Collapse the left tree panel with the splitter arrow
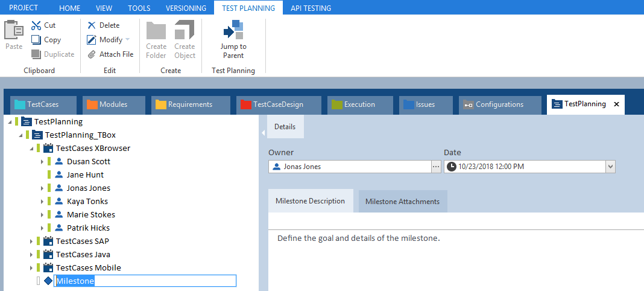Image resolution: width=644 pixels, height=291 pixels. tap(263, 132)
